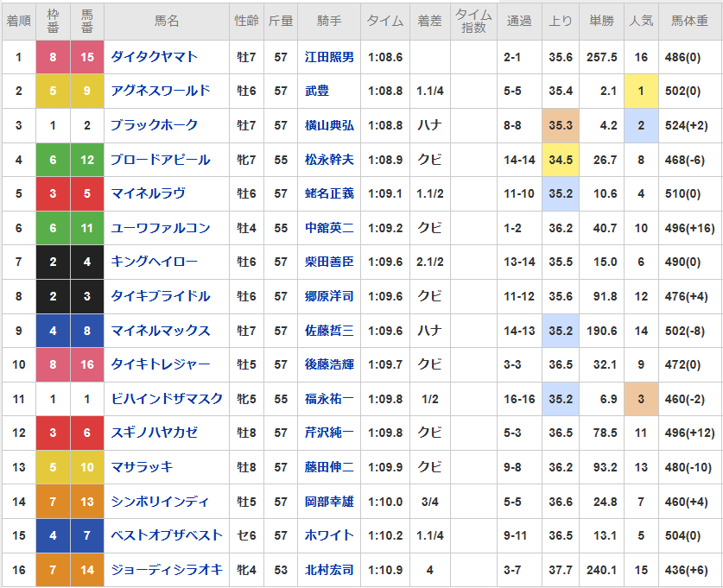723x588 pixels.
Task: Click the yellow 34.5 上り cell
Action: tap(561, 160)
